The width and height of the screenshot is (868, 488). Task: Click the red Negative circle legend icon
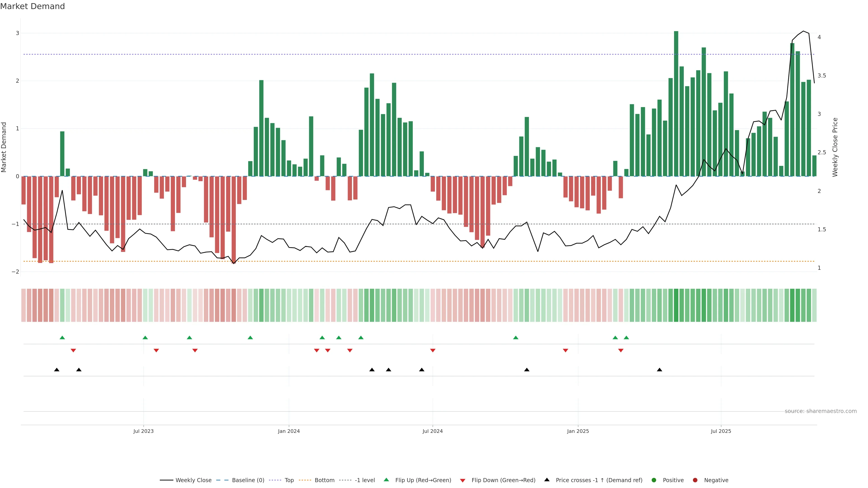695,480
